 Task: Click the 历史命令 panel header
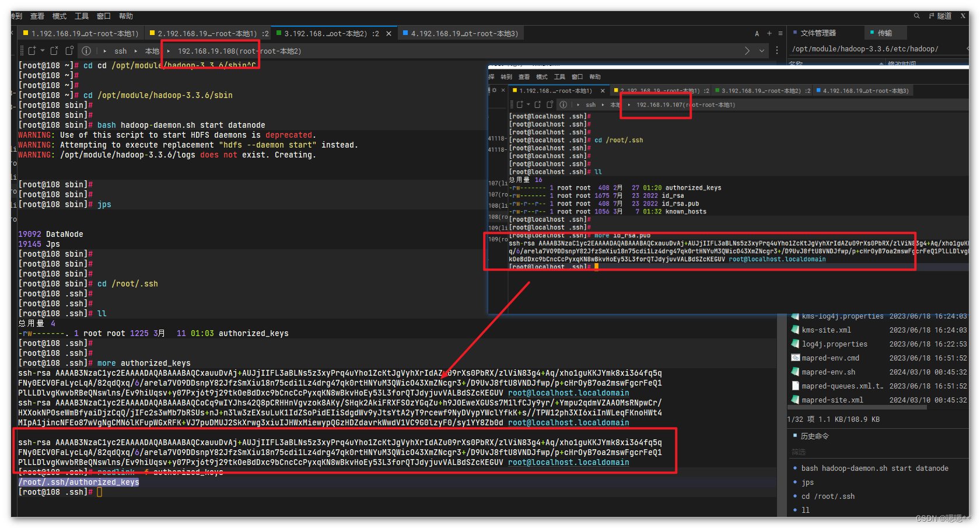(814, 436)
